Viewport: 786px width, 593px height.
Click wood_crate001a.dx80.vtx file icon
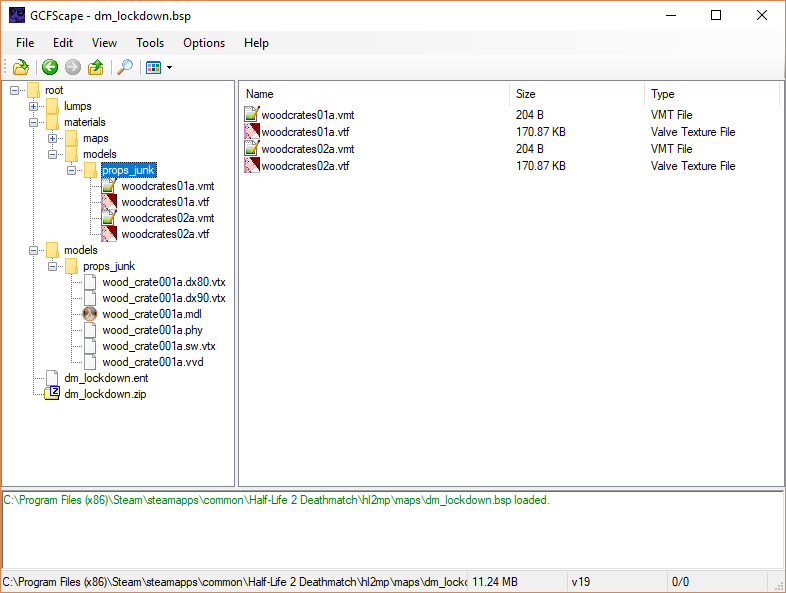[90, 282]
